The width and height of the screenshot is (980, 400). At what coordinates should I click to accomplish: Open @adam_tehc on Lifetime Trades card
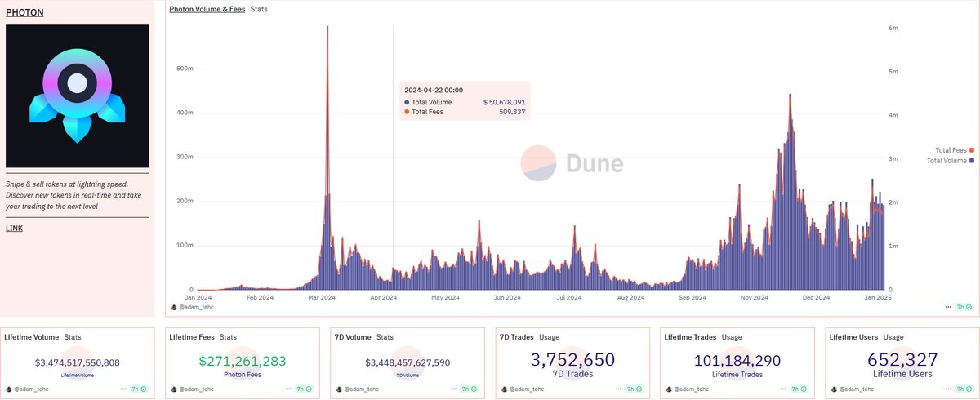click(x=690, y=389)
